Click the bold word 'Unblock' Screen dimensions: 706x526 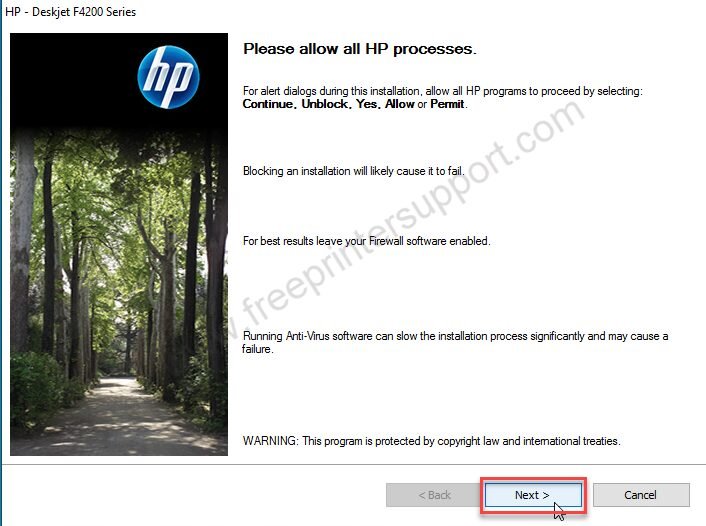point(325,104)
